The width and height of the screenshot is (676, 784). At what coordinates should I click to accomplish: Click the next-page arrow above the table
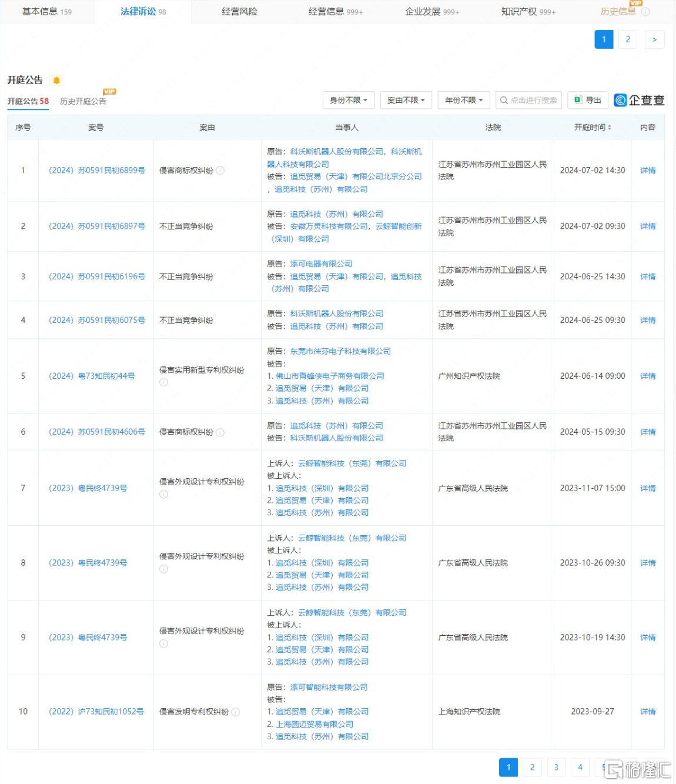(x=654, y=39)
